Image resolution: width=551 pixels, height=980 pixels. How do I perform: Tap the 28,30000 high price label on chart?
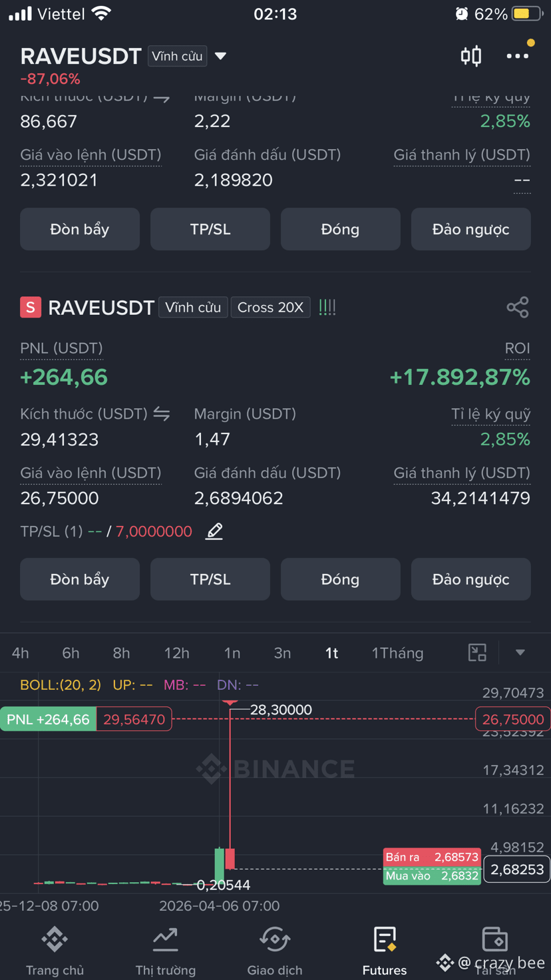pyautogui.click(x=281, y=710)
